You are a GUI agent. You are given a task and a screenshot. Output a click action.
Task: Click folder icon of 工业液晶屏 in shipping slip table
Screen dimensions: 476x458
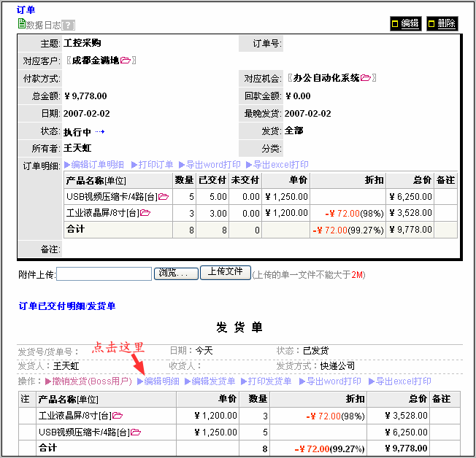pyautogui.click(x=118, y=415)
